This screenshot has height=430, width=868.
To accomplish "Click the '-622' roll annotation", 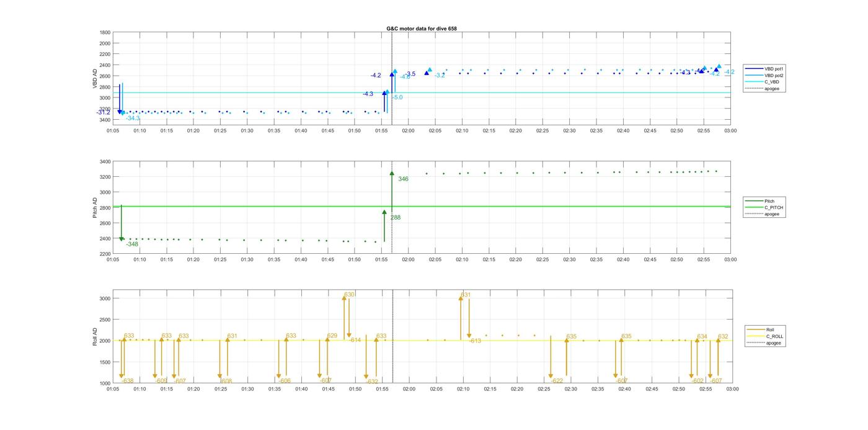I will click(x=557, y=381).
